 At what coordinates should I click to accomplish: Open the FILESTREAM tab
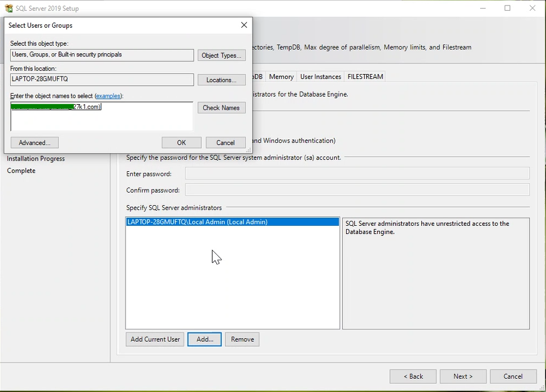(365, 77)
